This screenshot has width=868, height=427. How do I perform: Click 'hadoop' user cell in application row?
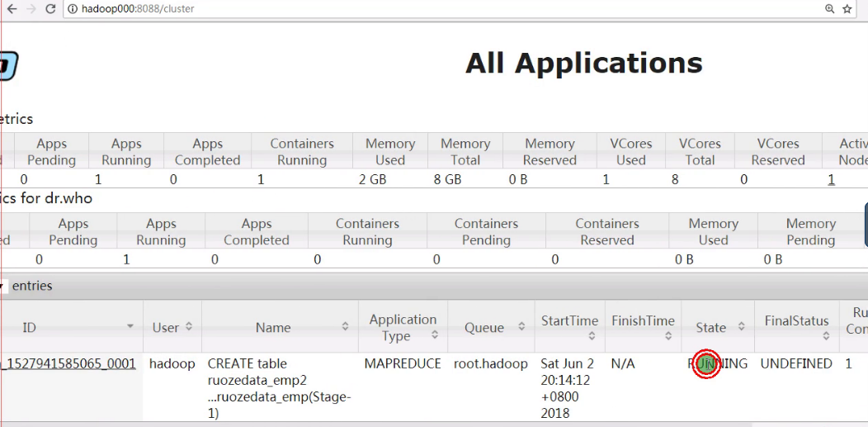[172, 364]
